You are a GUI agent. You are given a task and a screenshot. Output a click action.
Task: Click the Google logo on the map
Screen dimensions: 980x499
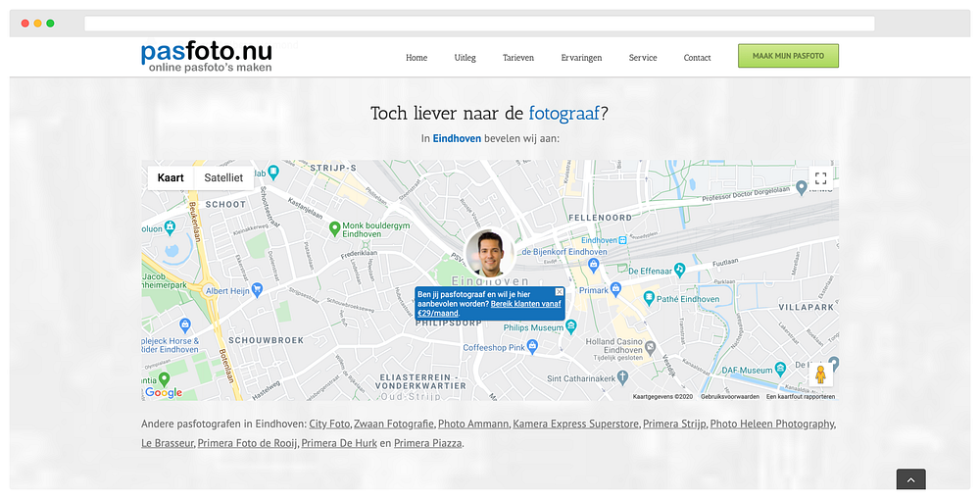(x=164, y=393)
